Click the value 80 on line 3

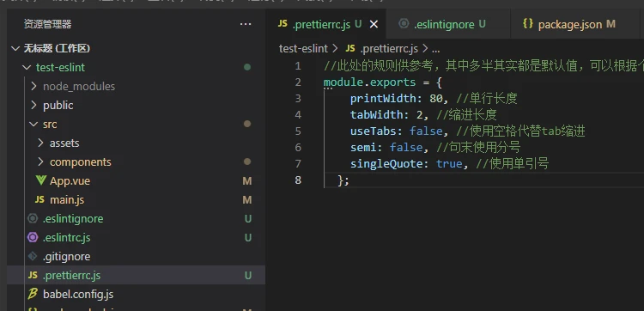(435, 99)
